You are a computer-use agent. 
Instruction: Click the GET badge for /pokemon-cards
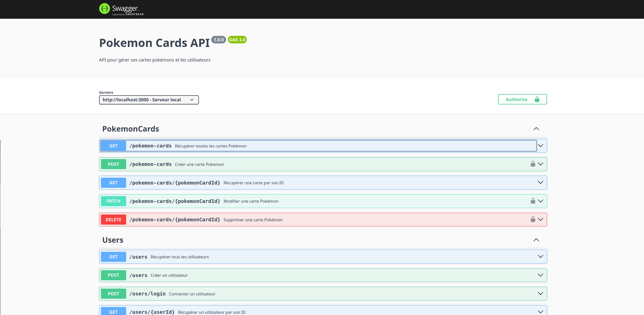pyautogui.click(x=114, y=146)
